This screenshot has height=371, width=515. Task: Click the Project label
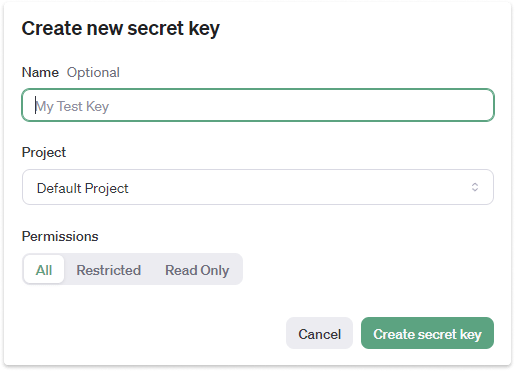tap(44, 153)
